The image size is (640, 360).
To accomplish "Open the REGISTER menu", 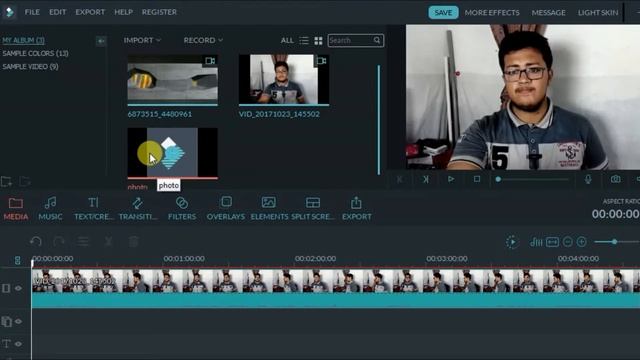I will pos(159,12).
